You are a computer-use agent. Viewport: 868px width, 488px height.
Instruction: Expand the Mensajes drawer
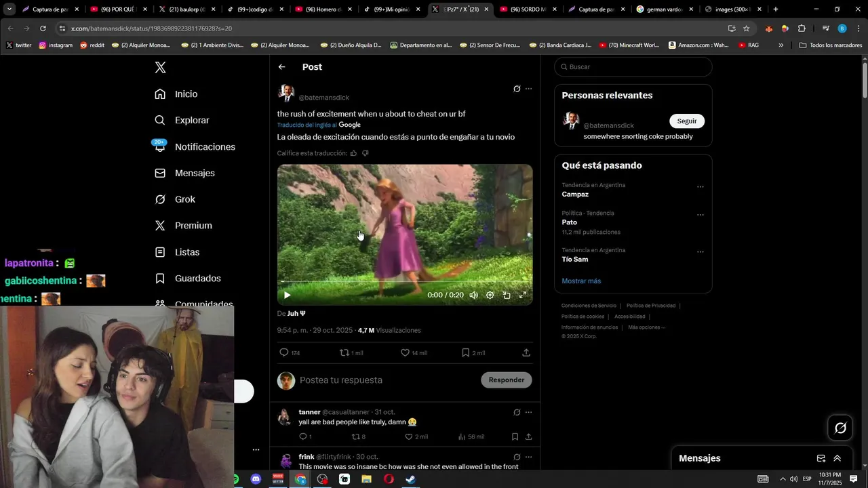[837, 458]
